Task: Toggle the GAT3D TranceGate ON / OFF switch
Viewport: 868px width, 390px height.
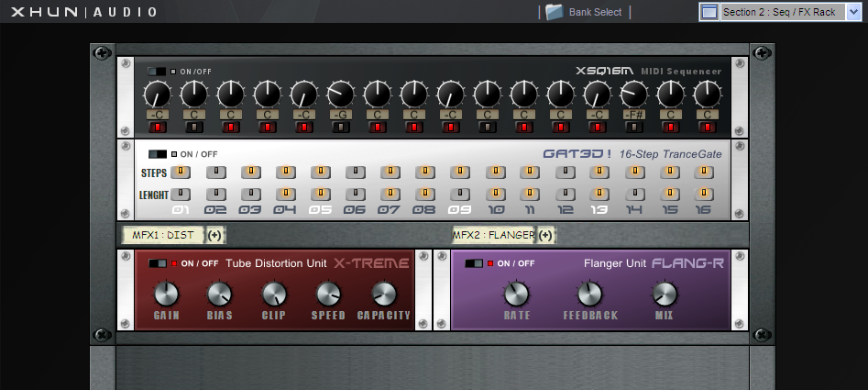Action: coord(158,154)
